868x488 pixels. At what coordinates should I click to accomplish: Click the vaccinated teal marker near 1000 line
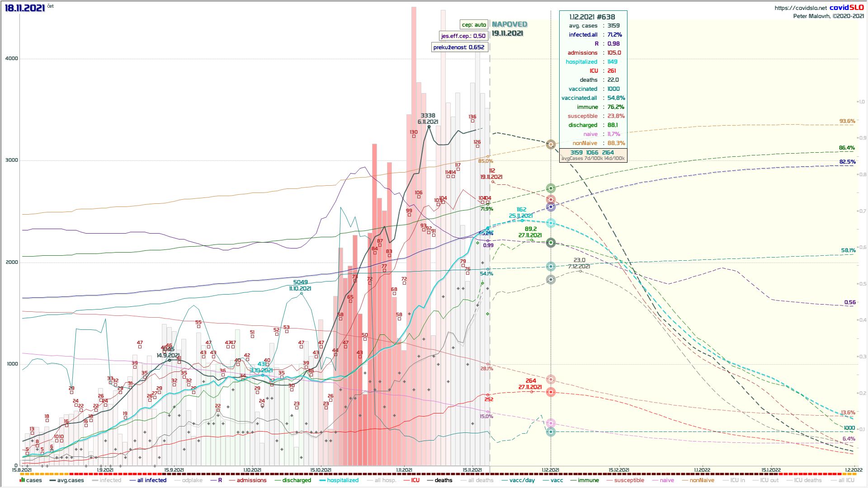click(551, 432)
